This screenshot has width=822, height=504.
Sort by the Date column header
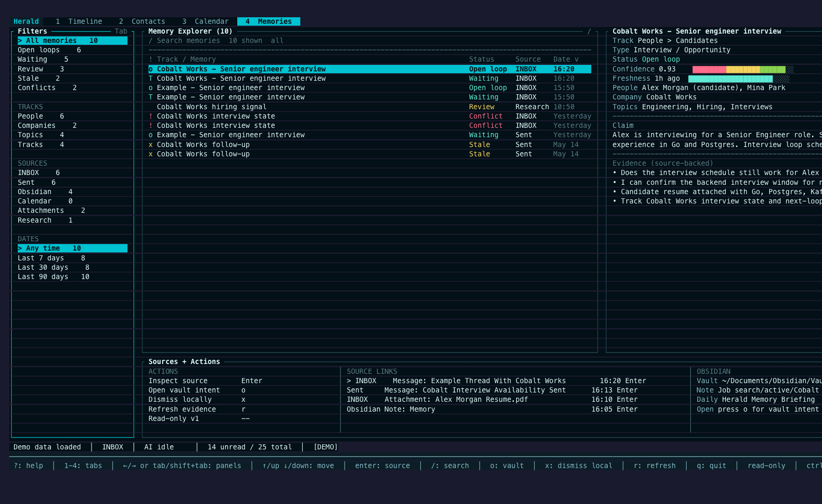click(566, 59)
